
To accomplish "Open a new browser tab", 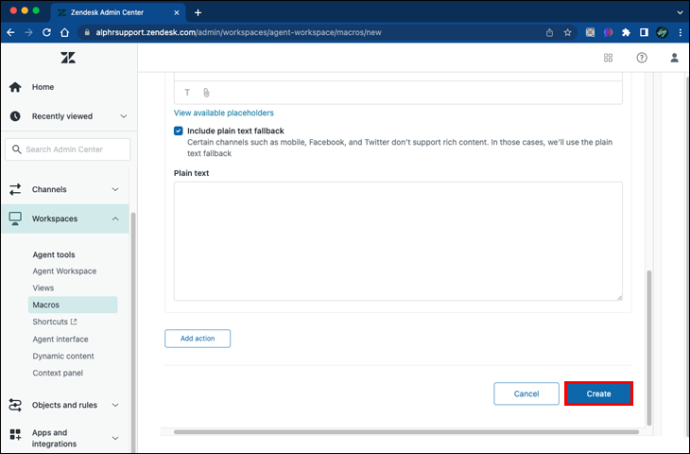I will click(x=198, y=12).
